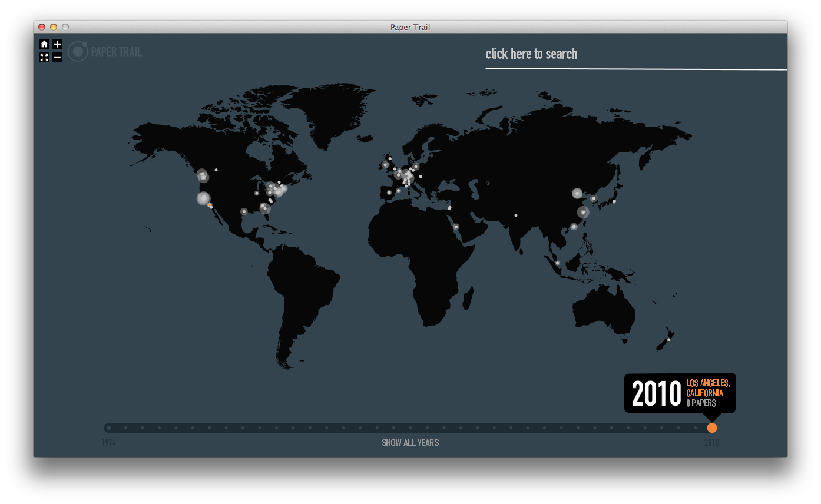
Task: Click the home map reset icon
Action: (44, 44)
